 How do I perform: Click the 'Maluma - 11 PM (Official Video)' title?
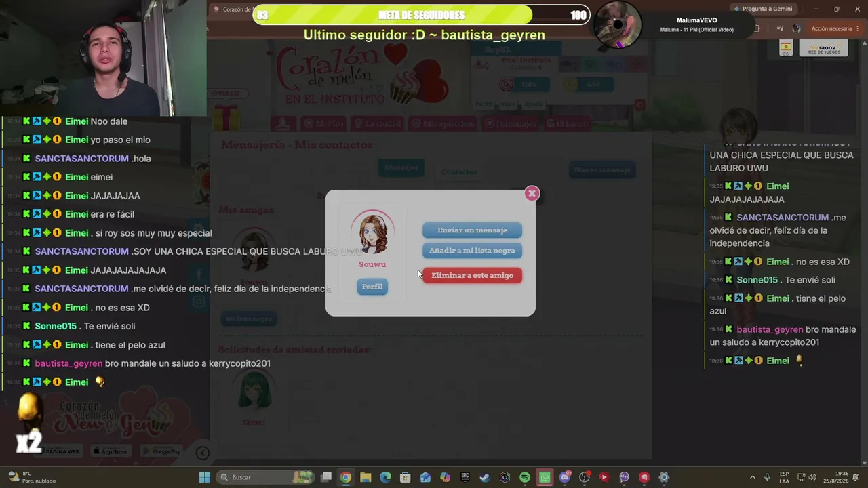[696, 30]
